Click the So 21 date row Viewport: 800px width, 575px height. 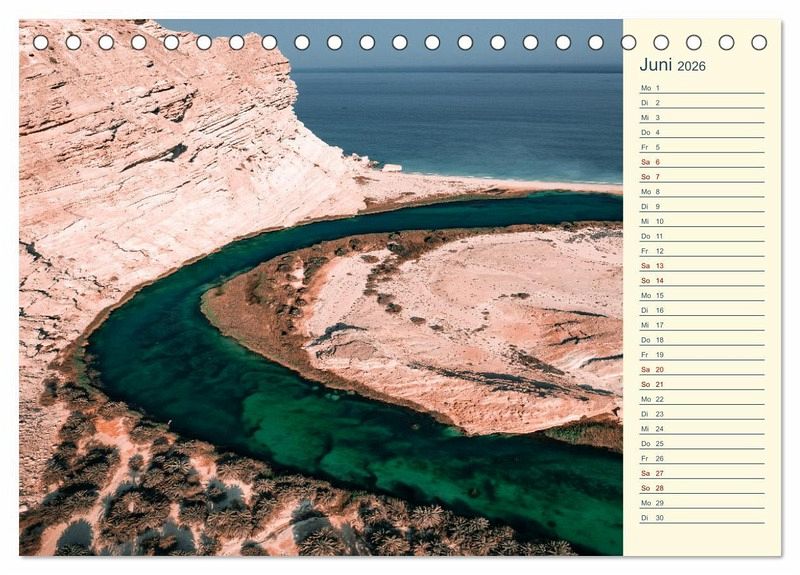coord(701,384)
